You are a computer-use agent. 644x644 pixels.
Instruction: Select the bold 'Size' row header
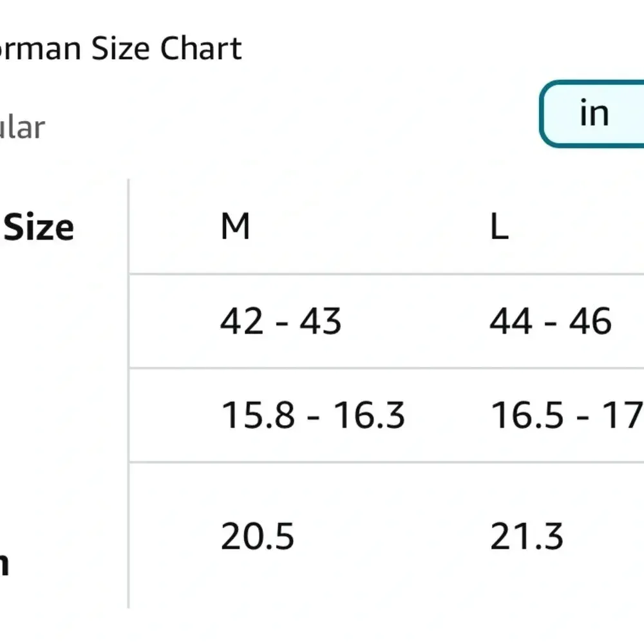coord(39,227)
